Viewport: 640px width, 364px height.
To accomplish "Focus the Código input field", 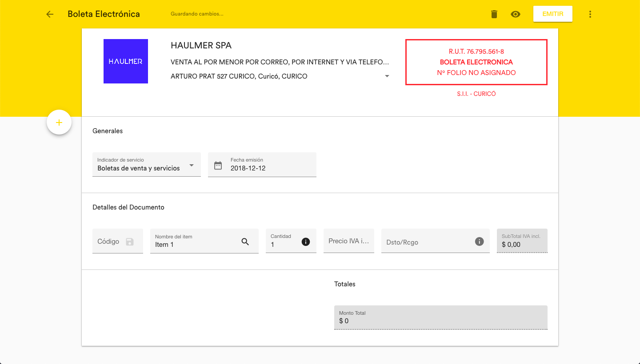I will [x=109, y=241].
